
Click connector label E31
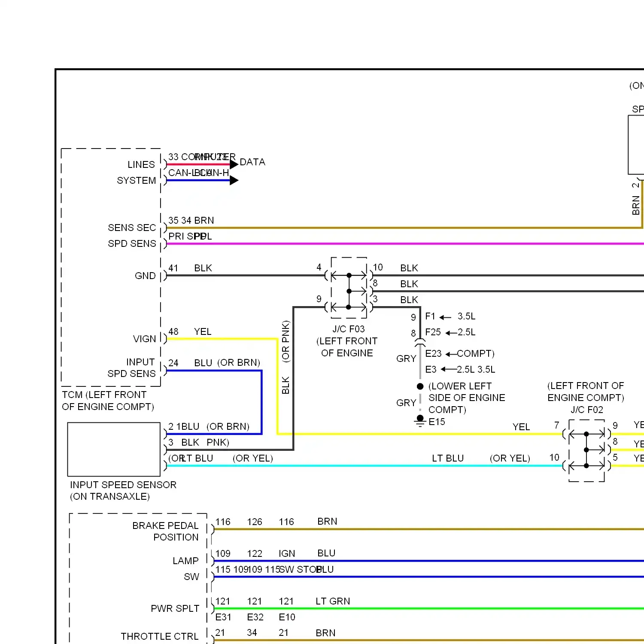223,617
